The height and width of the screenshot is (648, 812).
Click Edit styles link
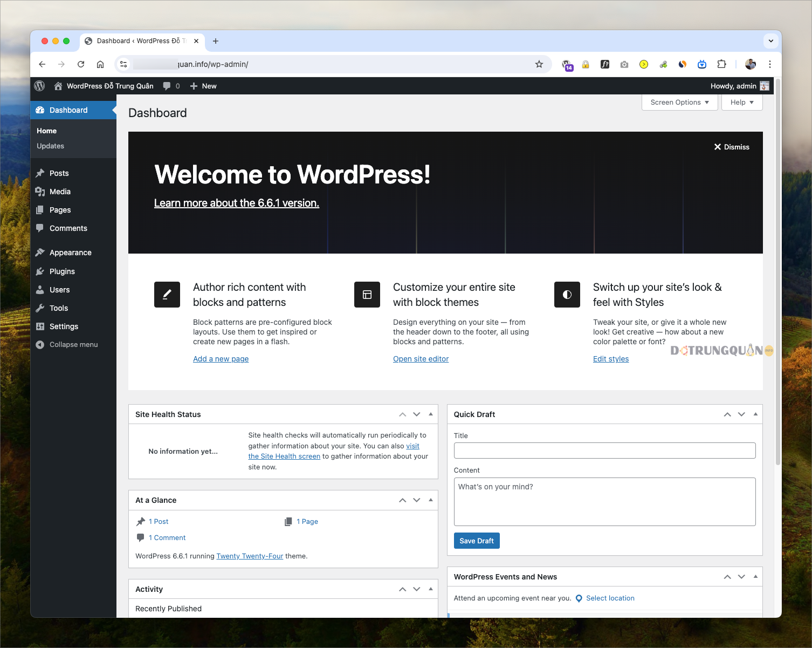pyautogui.click(x=611, y=359)
